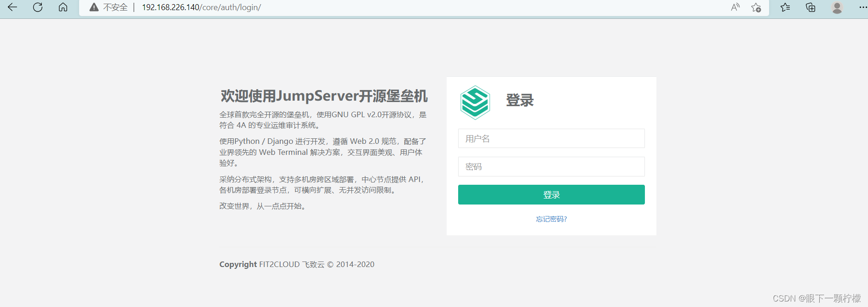Open browser settings and more menu
Screen dimensions: 868x307
863,7
